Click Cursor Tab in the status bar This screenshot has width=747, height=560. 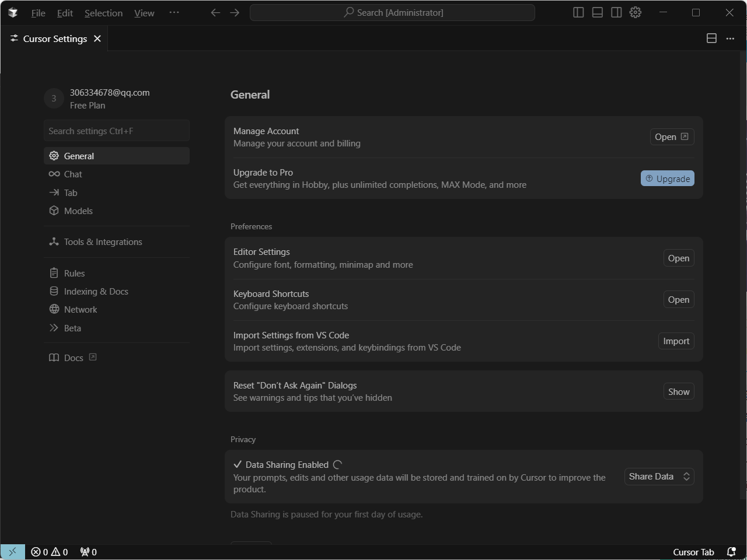click(693, 552)
